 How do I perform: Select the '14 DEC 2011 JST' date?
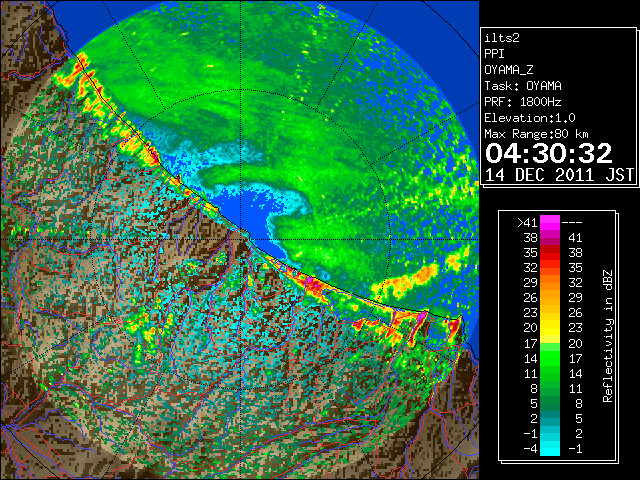click(559, 175)
